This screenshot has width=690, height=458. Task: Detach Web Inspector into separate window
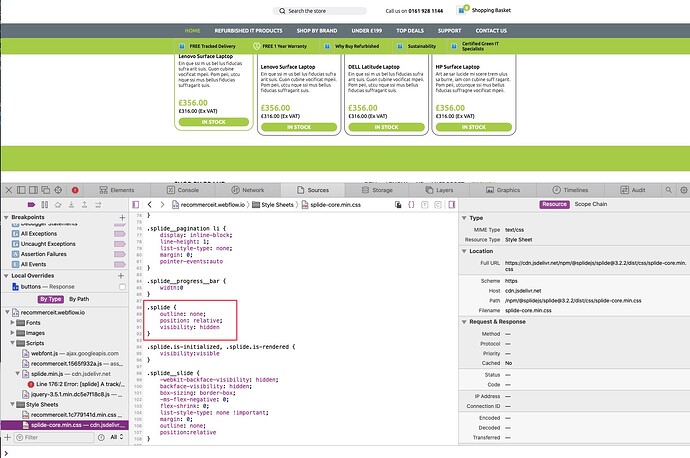coord(46,190)
